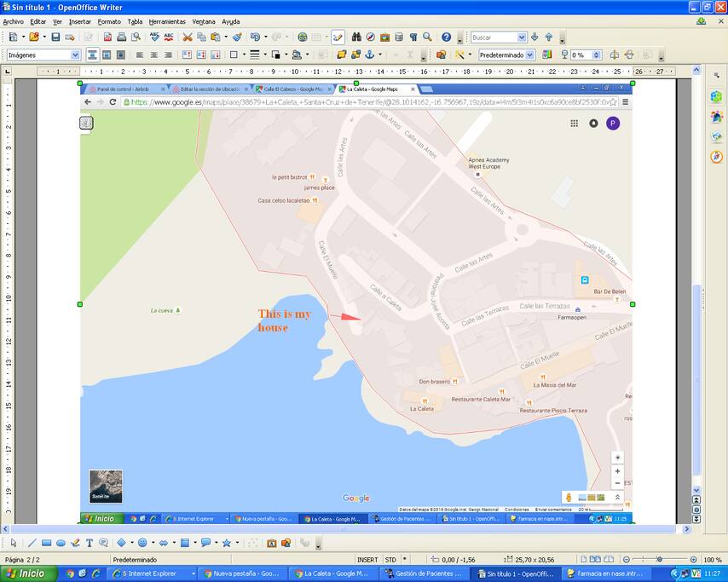
Task: Open the Data Sources icon
Action: (399, 37)
